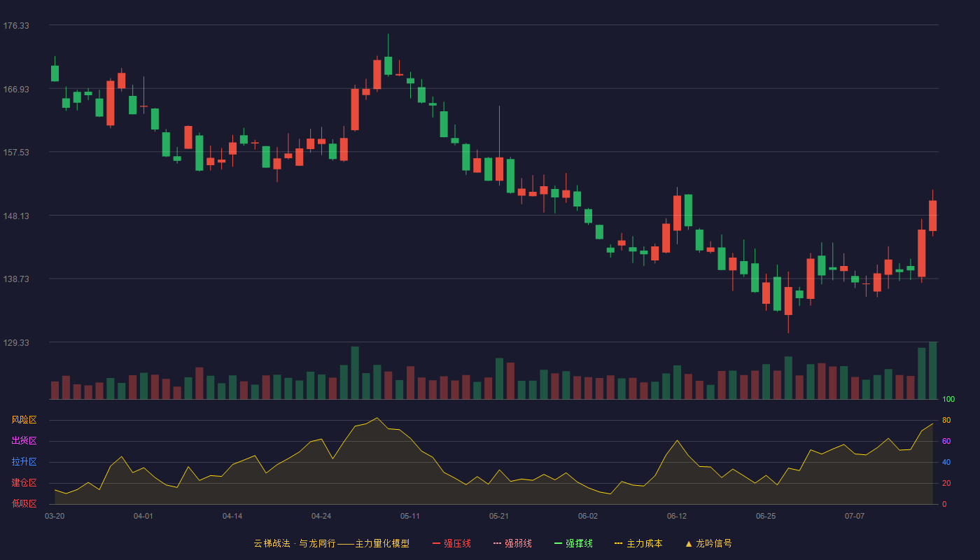This screenshot has width=980, height=560.
Task: Click the 04-14 date label
Action: pos(232,516)
